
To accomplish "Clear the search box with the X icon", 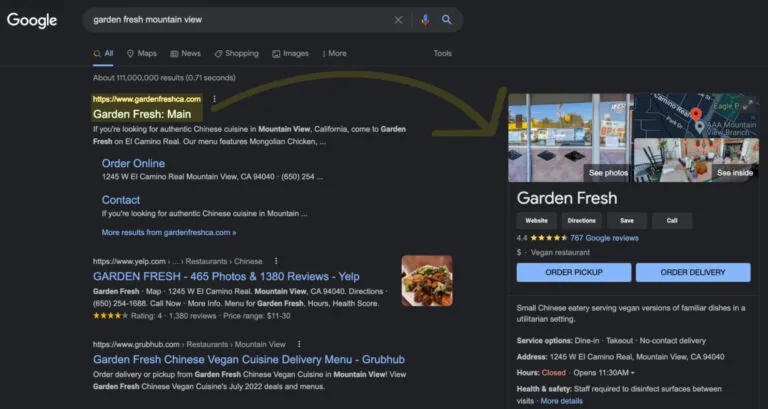I will [x=398, y=20].
